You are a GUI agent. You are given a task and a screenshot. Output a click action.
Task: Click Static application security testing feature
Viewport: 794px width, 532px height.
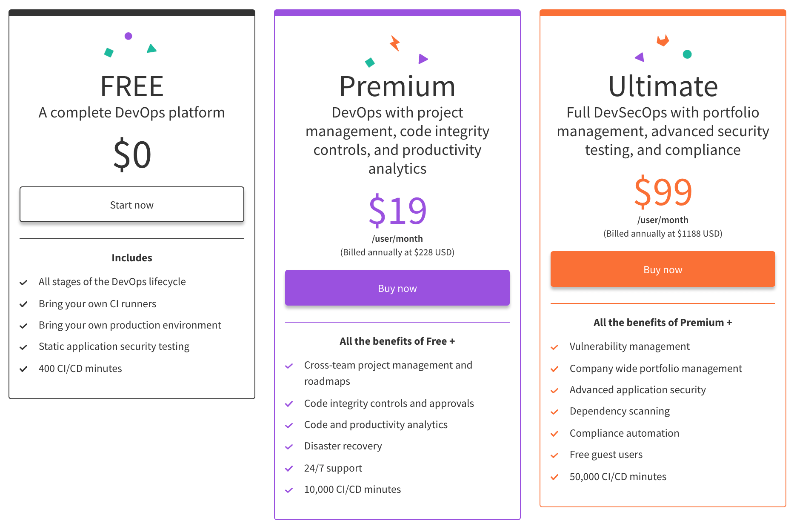click(x=114, y=346)
